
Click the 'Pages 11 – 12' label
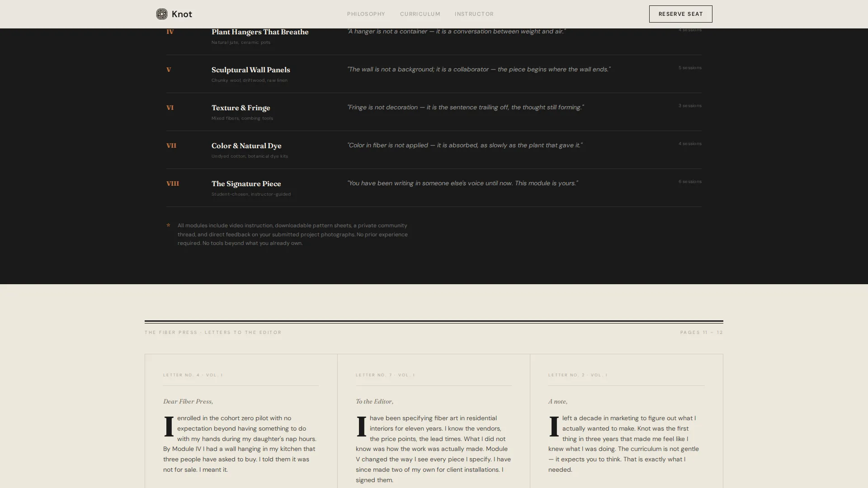[701, 333]
